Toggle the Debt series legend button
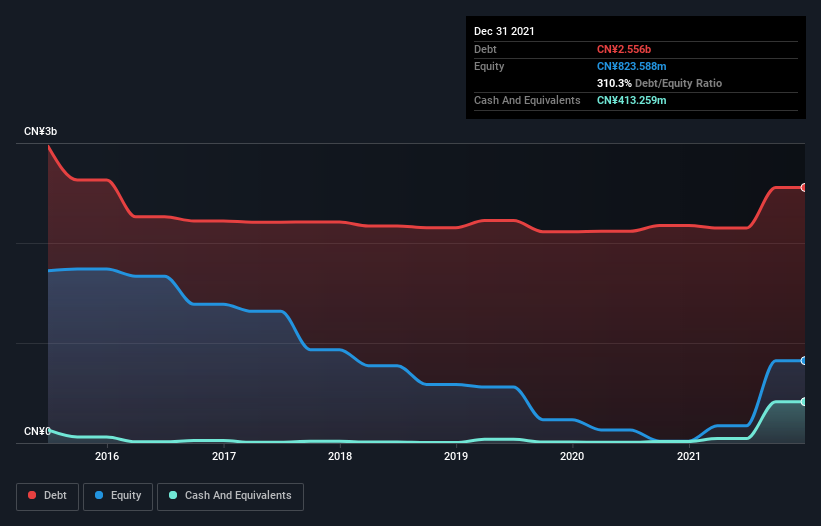This screenshot has width=821, height=526. 48,496
